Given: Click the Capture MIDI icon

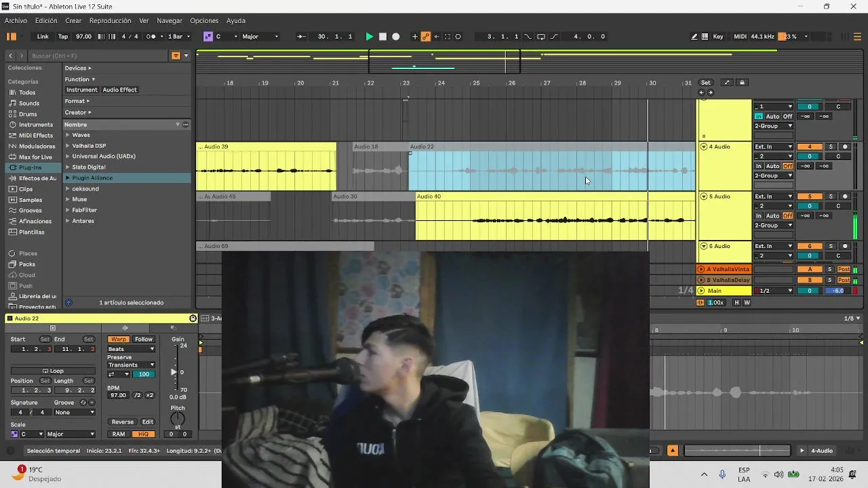Looking at the screenshot, I should coord(448,37).
